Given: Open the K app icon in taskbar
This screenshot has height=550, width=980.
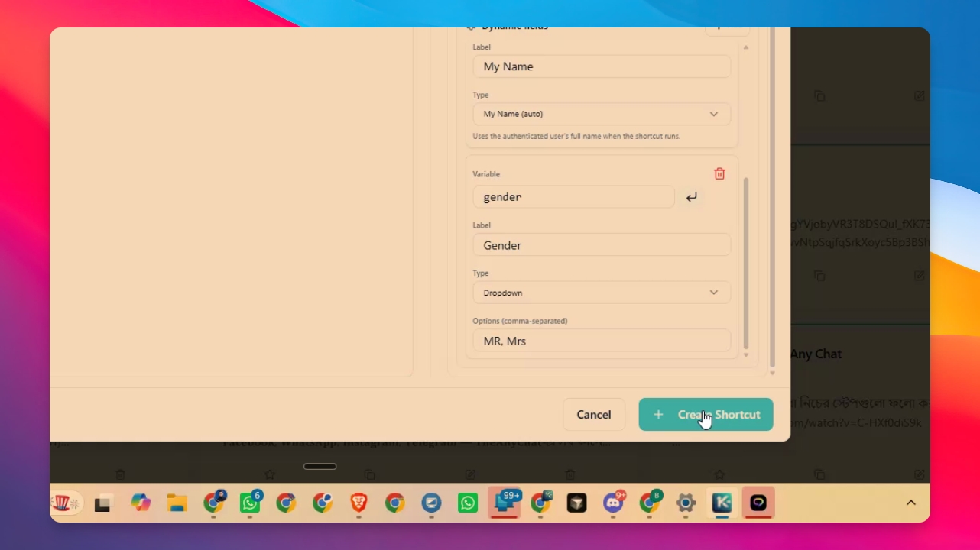Looking at the screenshot, I should (722, 503).
